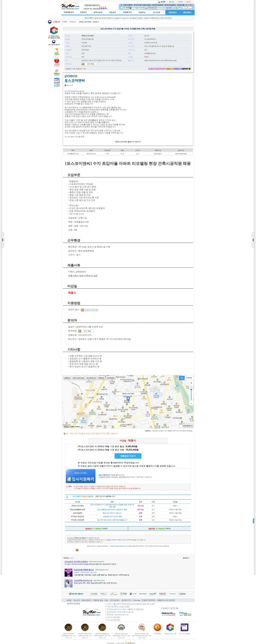Click the POSCO 포스코이앤씨 company logo

[75, 78]
